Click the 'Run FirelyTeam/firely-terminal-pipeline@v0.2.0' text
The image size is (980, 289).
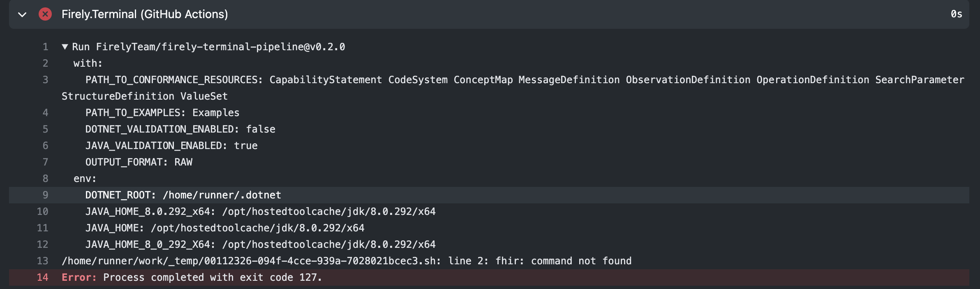[x=208, y=47]
